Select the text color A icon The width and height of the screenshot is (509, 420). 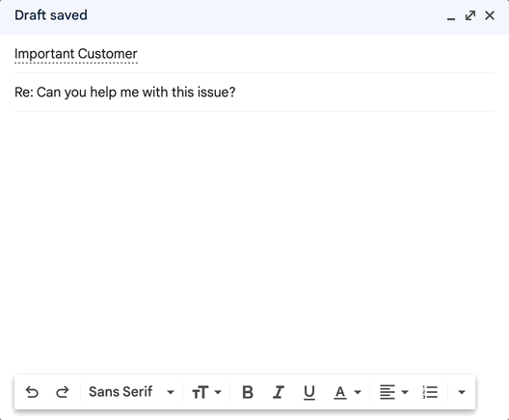(x=340, y=392)
